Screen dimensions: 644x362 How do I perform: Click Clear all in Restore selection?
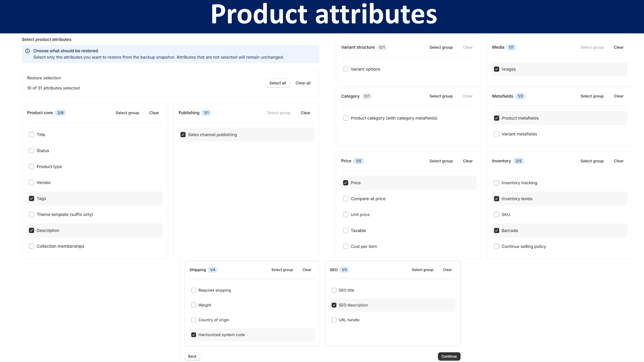[x=303, y=83]
